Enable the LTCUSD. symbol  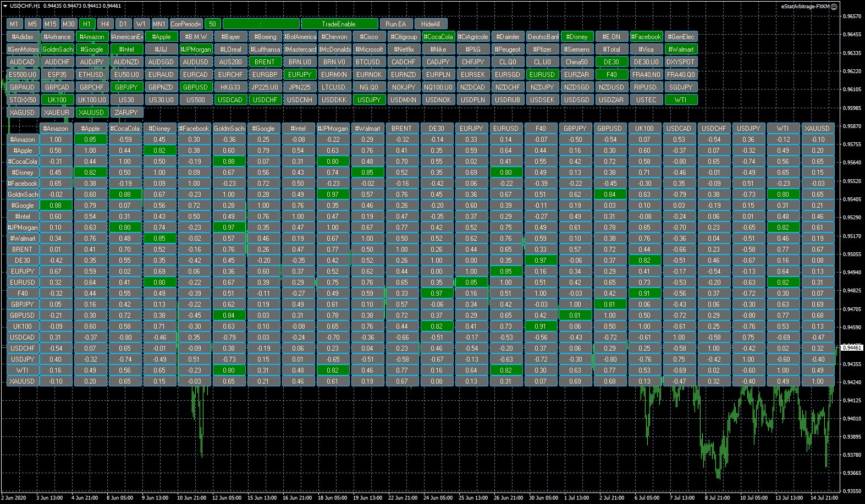coord(334,87)
